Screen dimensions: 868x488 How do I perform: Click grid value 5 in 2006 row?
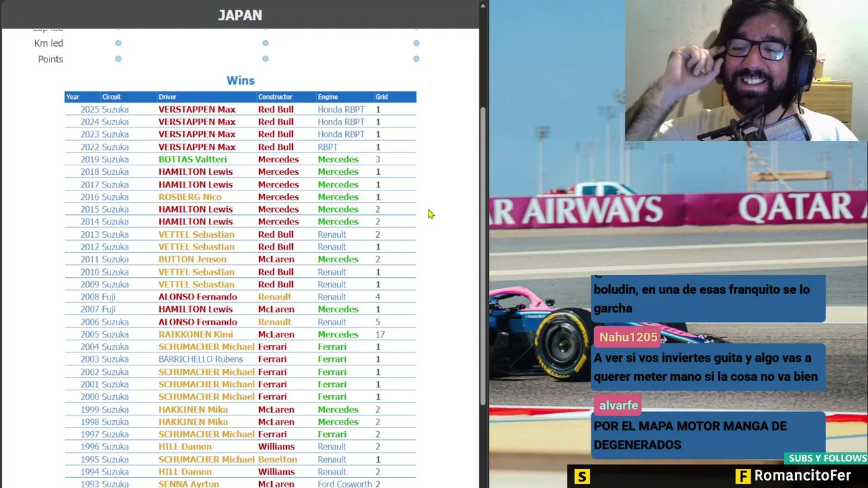pos(378,322)
